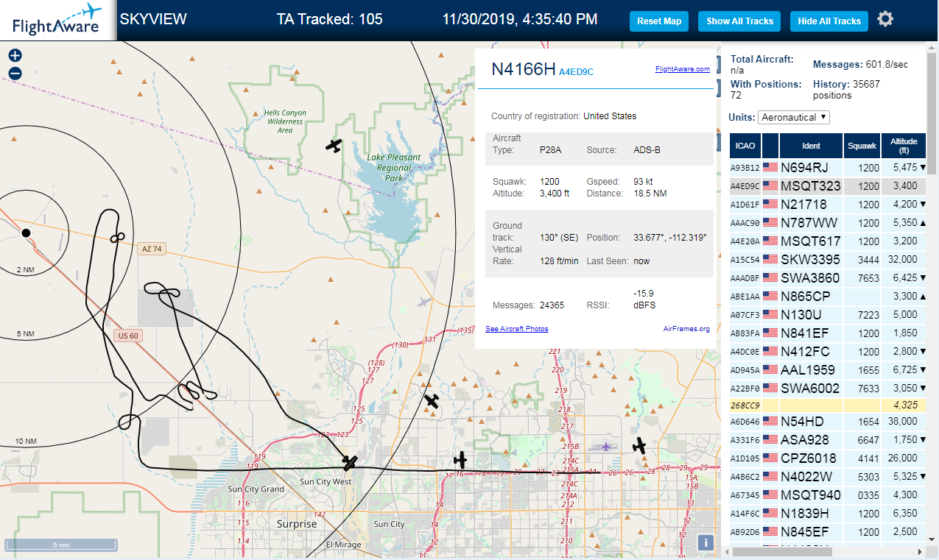Select the black aircraft icon near exit 28
The height and width of the screenshot is (560, 939).
pyautogui.click(x=639, y=445)
